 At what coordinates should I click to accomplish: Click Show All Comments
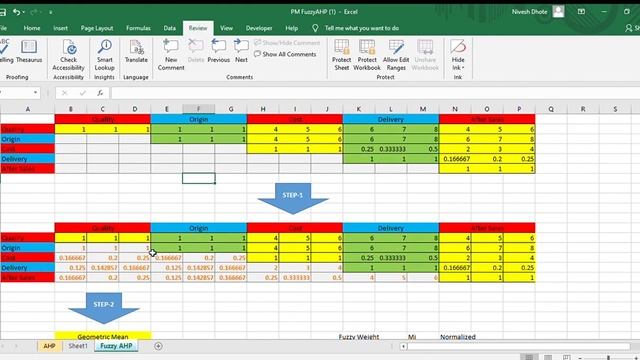point(285,54)
